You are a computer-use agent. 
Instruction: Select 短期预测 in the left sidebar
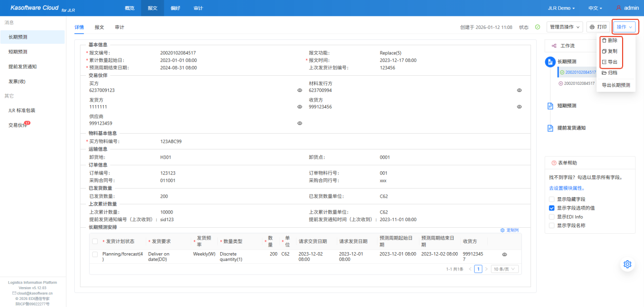[18, 52]
